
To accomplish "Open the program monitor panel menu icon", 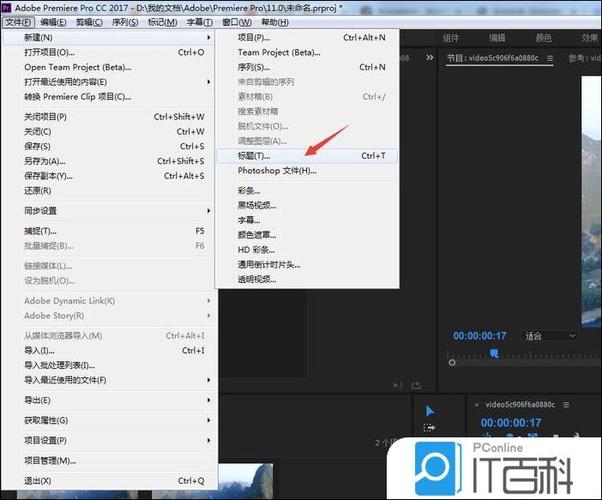I will coord(550,58).
